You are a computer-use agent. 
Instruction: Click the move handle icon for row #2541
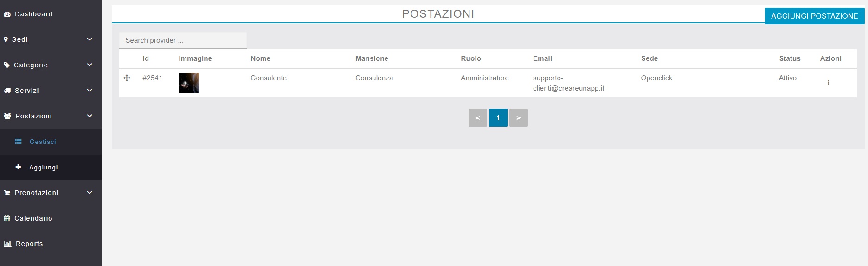pos(127,78)
